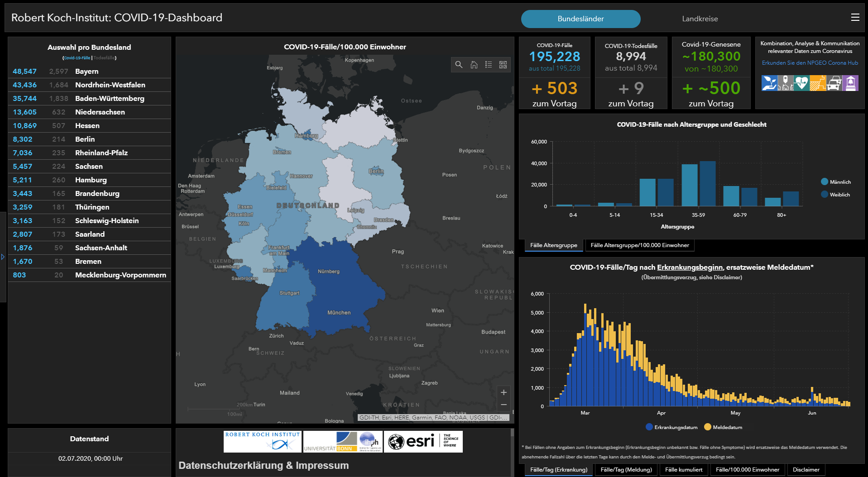Expand the collapsed left side panel arrow
Screen dimensions: 868x477
tap(3, 257)
